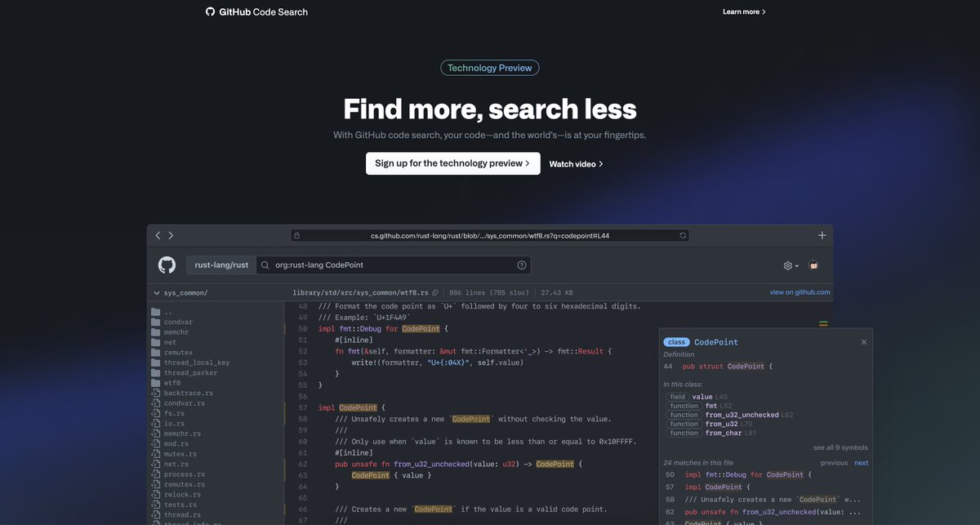Click the Octocat logo in the code browser toolbar
This screenshot has width=980, height=525.
166,264
